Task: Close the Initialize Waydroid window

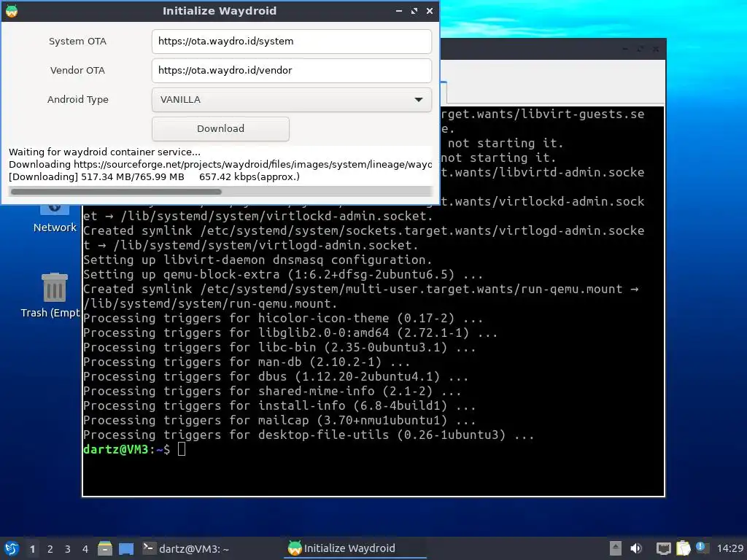Action: tap(430, 10)
